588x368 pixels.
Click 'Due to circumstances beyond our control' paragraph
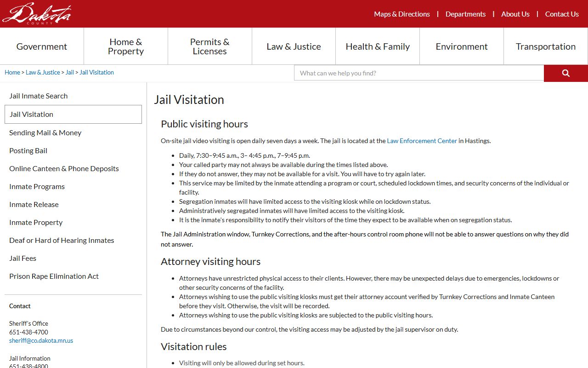pyautogui.click(x=309, y=329)
